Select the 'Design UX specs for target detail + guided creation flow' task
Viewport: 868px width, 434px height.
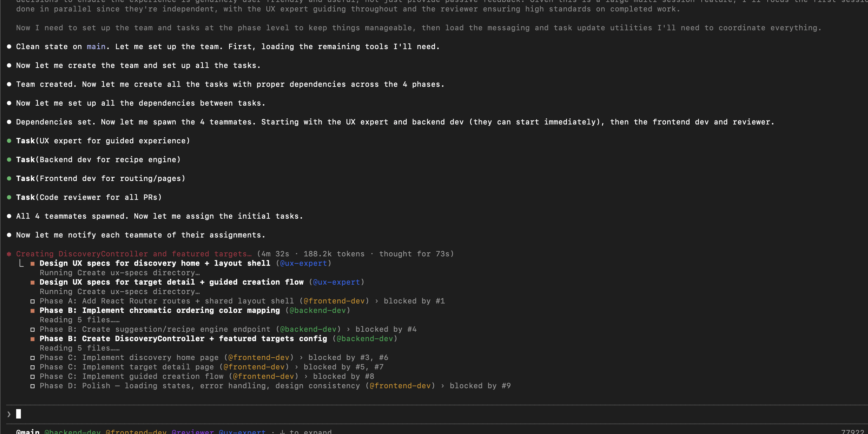[x=171, y=282]
